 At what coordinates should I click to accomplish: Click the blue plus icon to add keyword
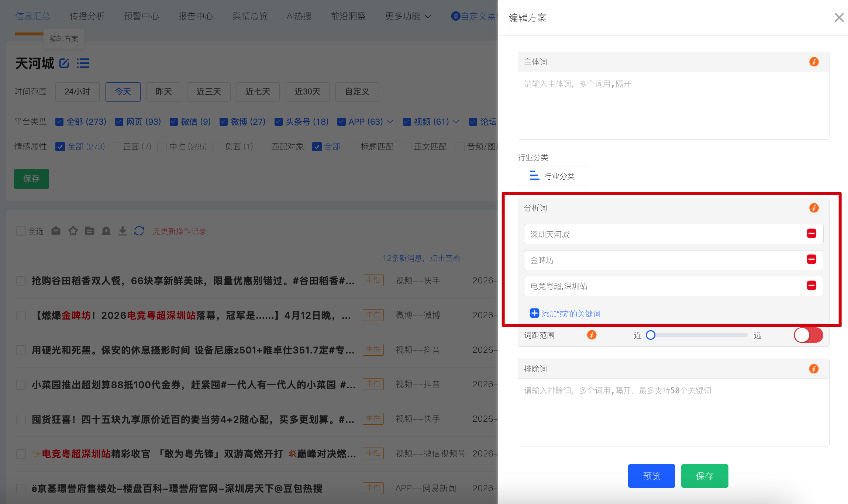coord(534,313)
